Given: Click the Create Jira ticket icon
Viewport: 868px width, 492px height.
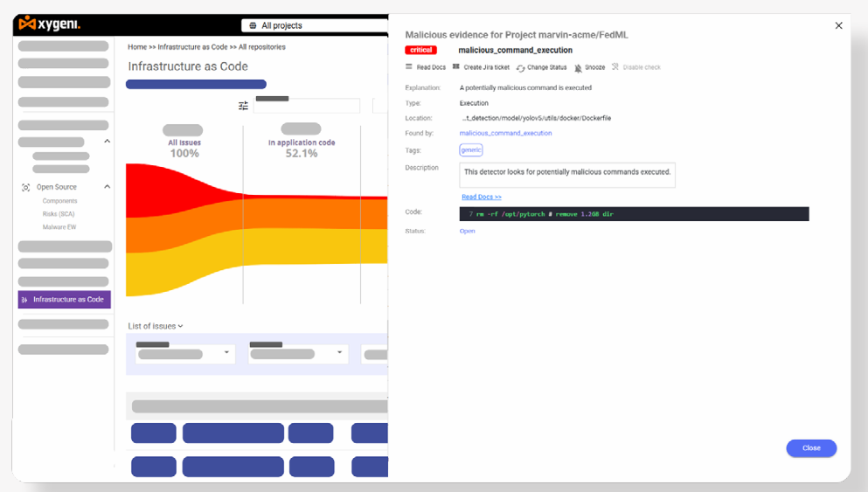Looking at the screenshot, I should point(456,67).
